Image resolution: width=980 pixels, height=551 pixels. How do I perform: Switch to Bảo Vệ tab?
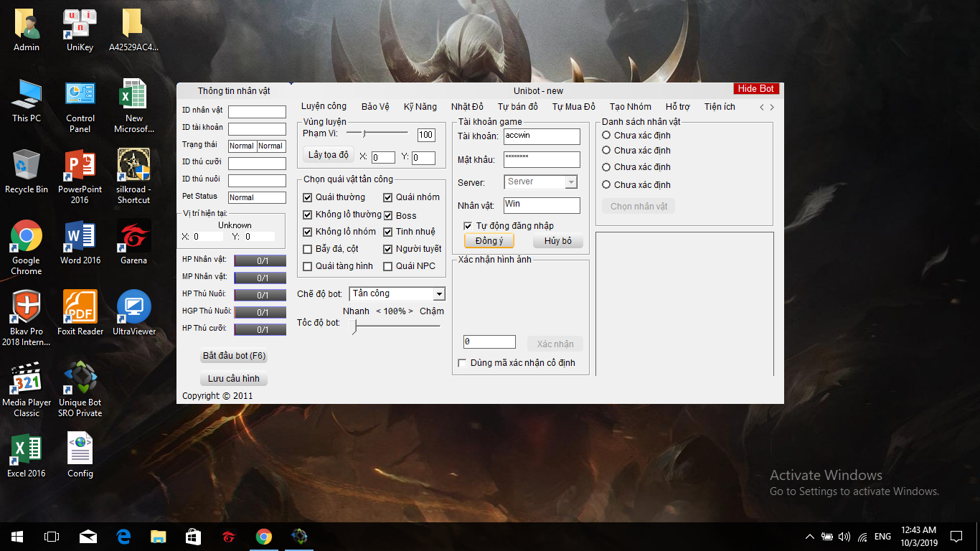pos(375,107)
